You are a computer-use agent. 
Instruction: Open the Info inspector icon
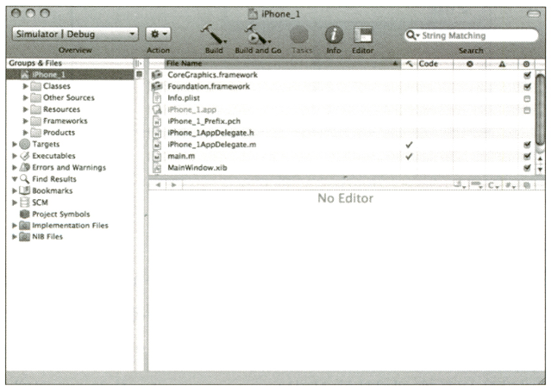coord(333,34)
